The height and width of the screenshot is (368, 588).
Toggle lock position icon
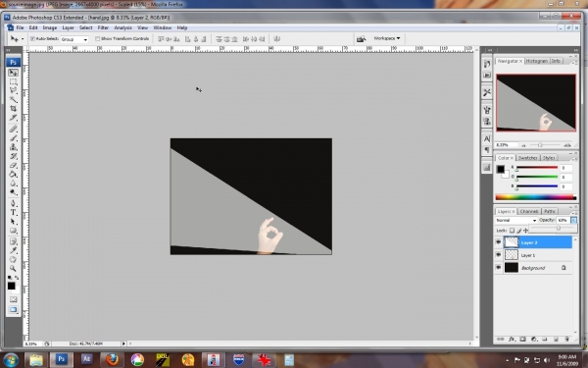[x=525, y=231]
